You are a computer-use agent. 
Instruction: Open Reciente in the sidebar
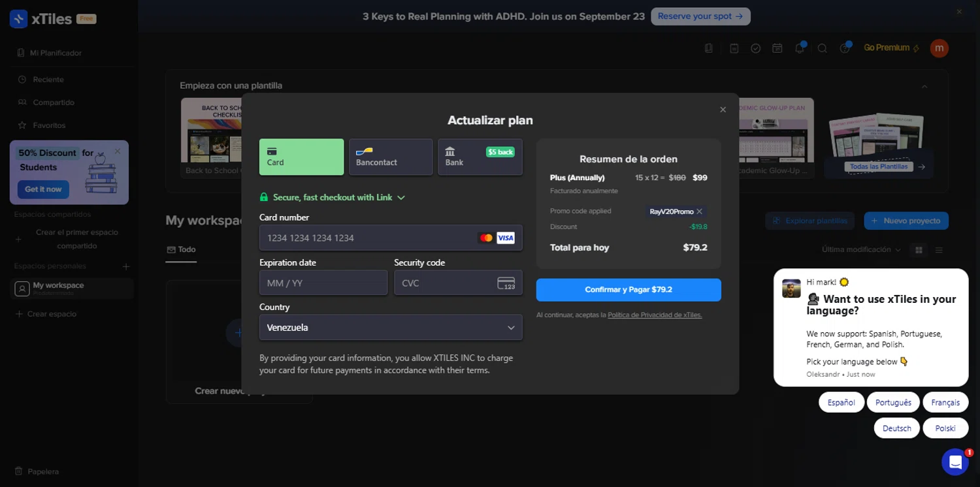tap(41, 80)
